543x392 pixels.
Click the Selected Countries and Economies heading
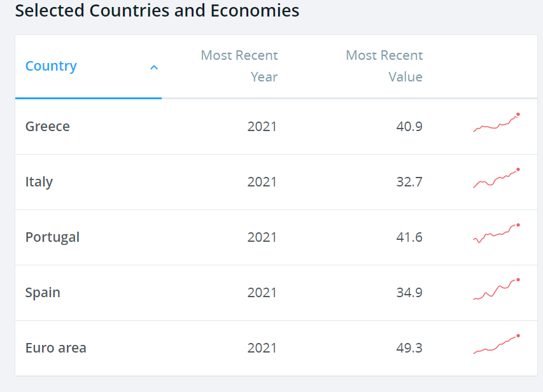point(157,11)
